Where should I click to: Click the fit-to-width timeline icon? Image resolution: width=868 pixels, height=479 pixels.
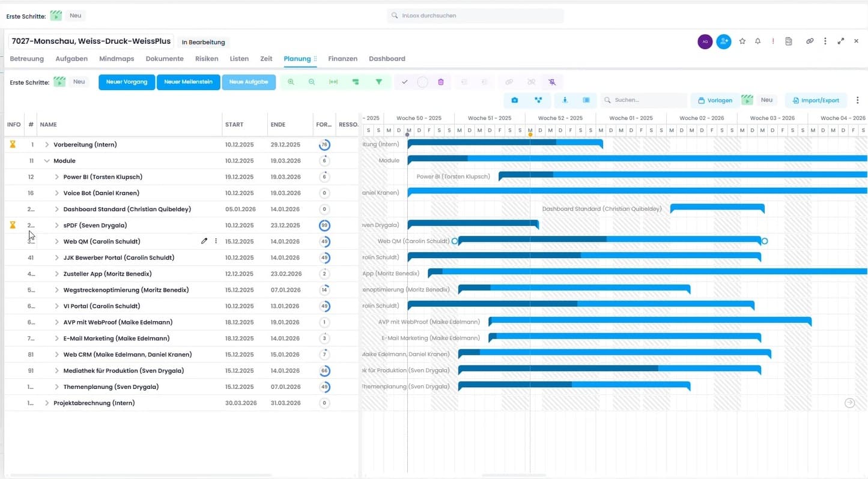coord(333,82)
